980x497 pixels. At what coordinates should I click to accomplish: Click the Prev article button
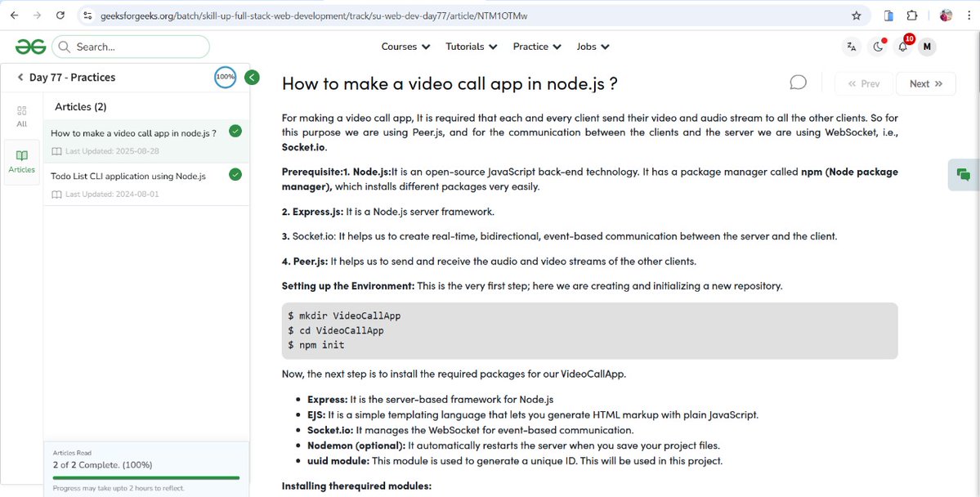863,83
